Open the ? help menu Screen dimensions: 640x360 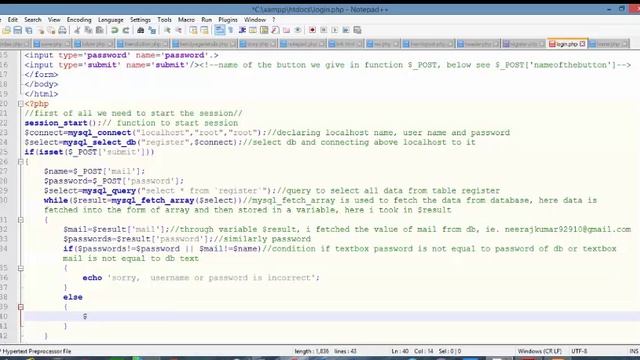[273, 20]
